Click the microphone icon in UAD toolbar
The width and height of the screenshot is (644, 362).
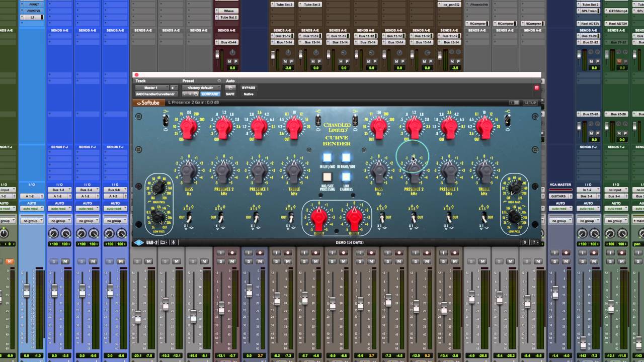(x=174, y=242)
